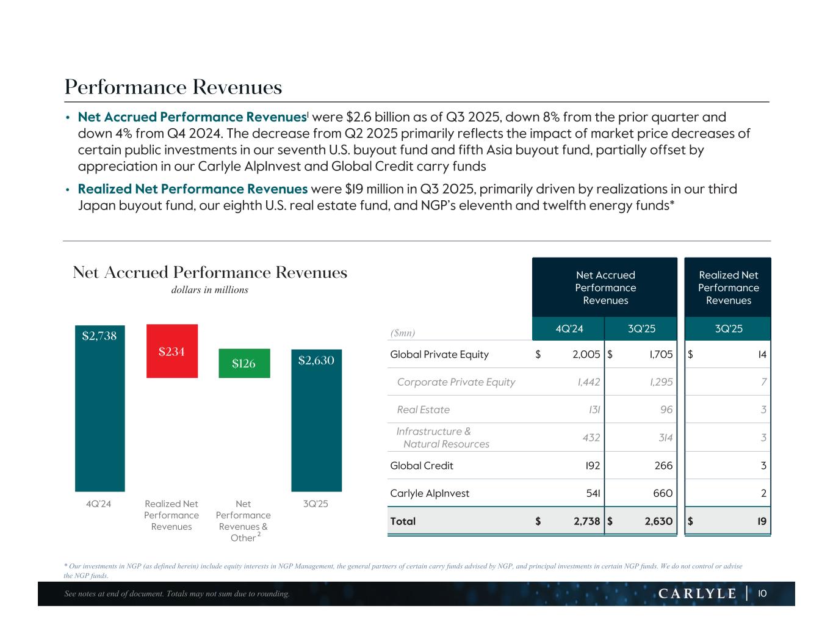Click the Total row label in table
833x644 pixels.
pyautogui.click(x=403, y=521)
